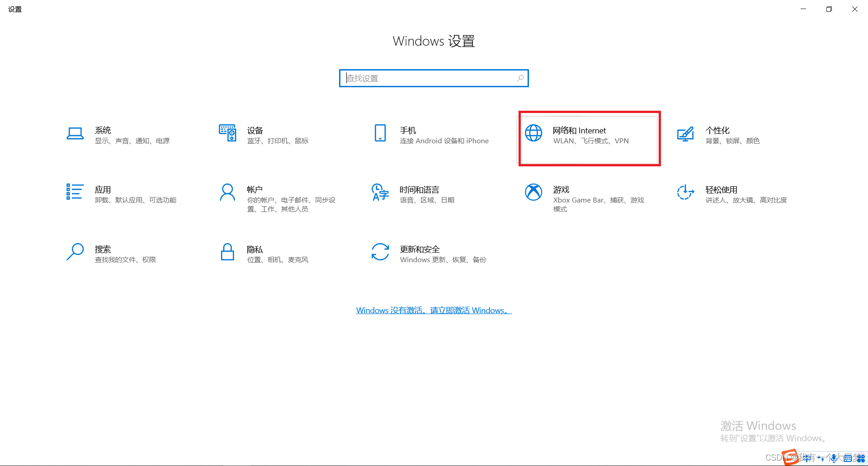
Task: Click 显示、声音、通知、电源 description
Action: (x=132, y=141)
